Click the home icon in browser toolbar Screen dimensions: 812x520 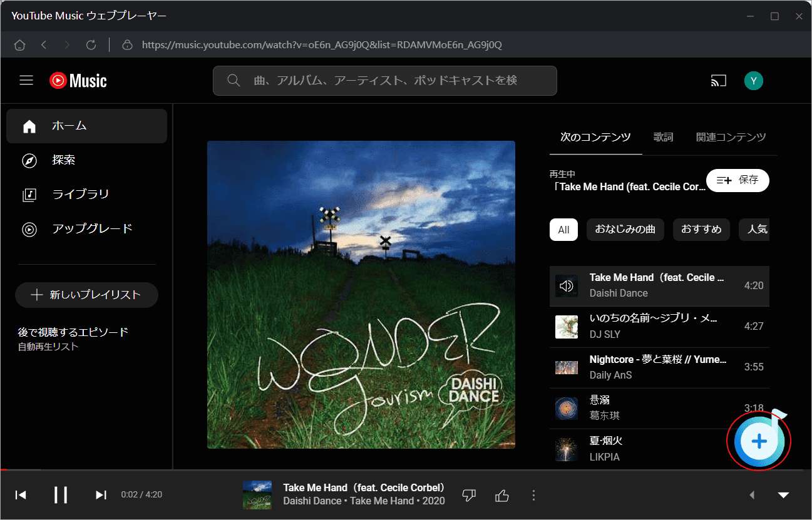[x=19, y=45]
